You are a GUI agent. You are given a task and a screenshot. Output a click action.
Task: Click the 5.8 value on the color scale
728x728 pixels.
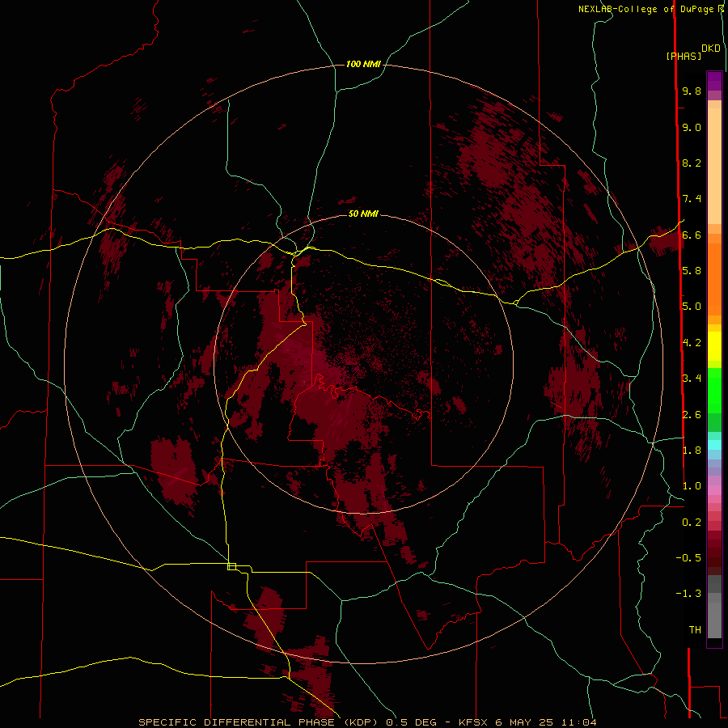tap(692, 271)
